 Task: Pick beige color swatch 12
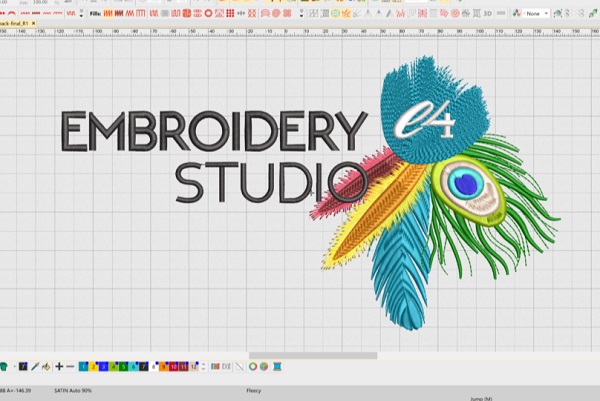(x=194, y=367)
